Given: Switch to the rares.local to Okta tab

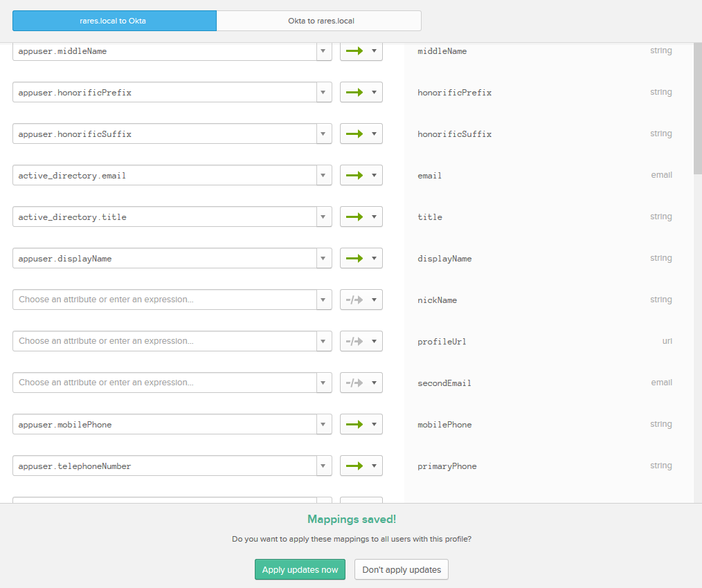Looking at the screenshot, I should click(x=114, y=21).
